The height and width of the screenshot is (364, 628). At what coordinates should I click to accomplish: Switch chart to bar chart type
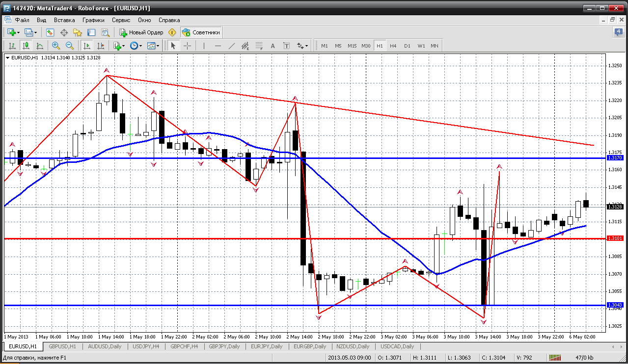(x=12, y=46)
